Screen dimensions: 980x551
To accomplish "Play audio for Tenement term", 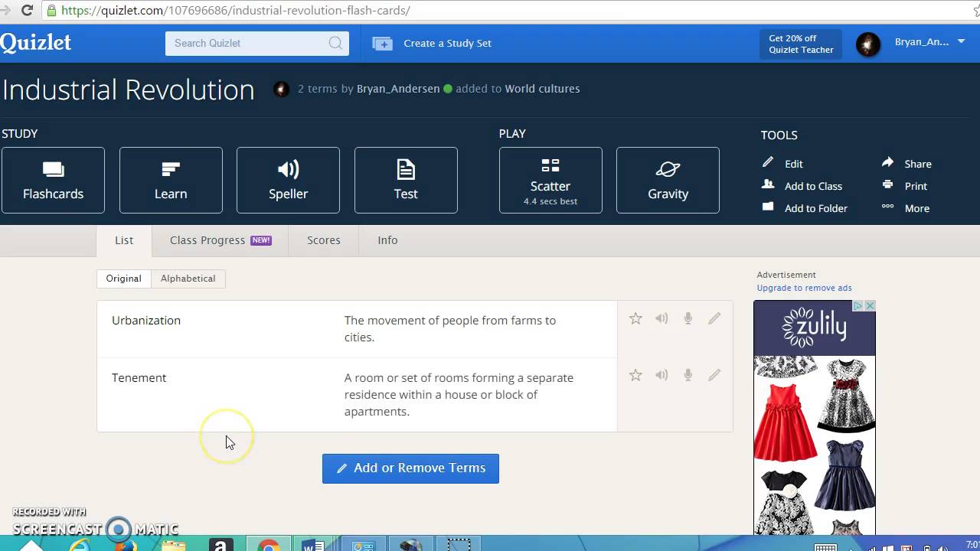I will [x=661, y=375].
